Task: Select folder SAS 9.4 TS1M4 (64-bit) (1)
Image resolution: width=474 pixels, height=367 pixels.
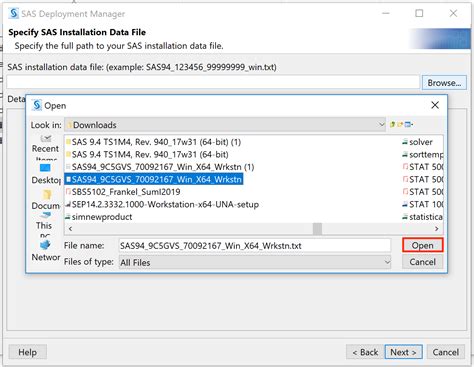Action: 153,142
